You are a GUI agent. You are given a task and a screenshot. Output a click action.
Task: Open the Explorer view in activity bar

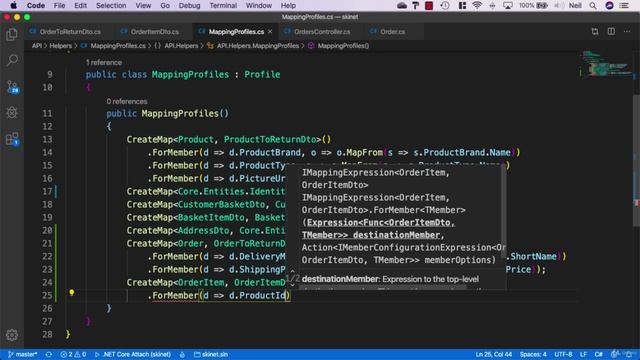(x=12, y=35)
